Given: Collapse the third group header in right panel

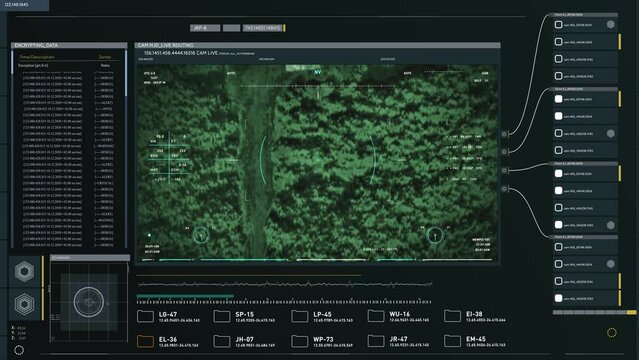Looking at the screenshot, I should pyautogui.click(x=585, y=163).
